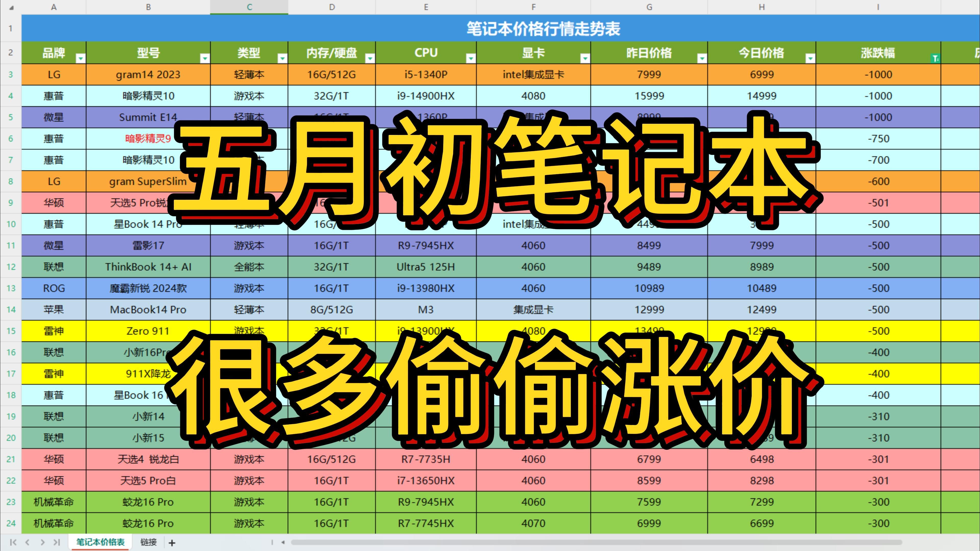Open the CPU column filter dropdown
Screen dimensions: 980x551
tap(471, 58)
